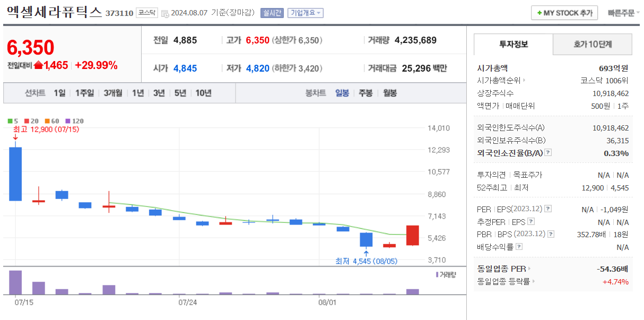Expand the 동일업종 PER arrow link
The width and height of the screenshot is (644, 320).
529,269
